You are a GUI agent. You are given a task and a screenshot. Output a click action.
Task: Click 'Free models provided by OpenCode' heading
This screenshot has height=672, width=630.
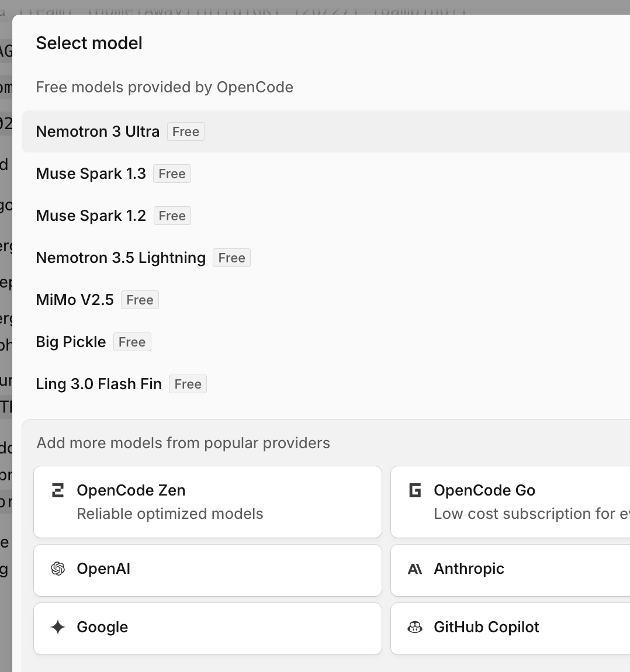pos(165,87)
